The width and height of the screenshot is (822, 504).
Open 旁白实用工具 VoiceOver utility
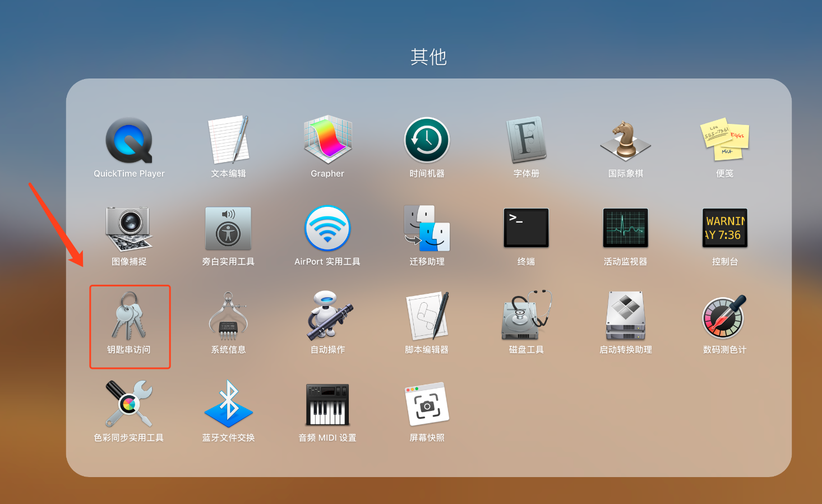228,229
